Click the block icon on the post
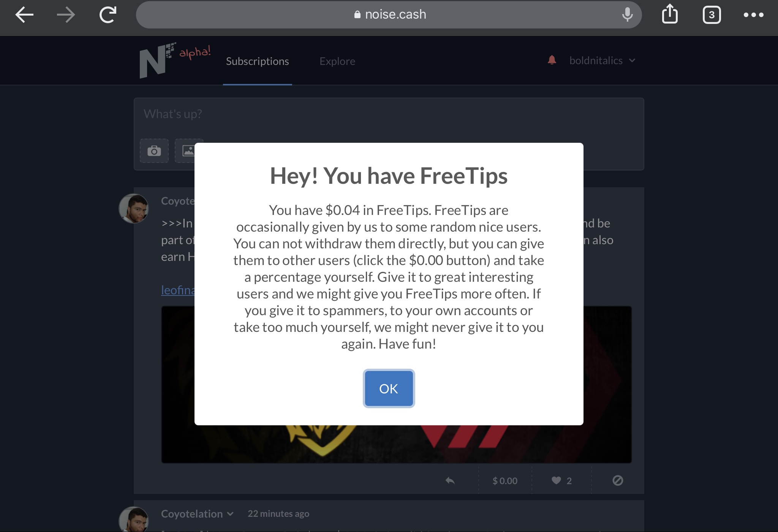The width and height of the screenshot is (778, 532). point(618,480)
